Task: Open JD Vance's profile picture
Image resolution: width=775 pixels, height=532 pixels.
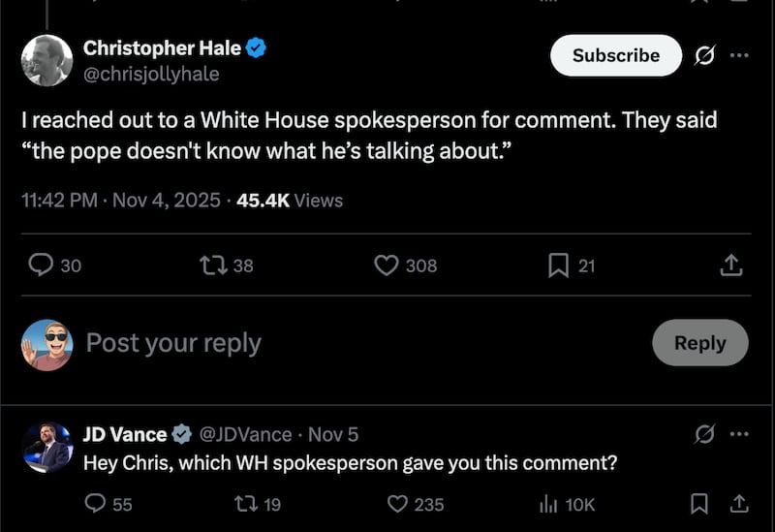Action: pyautogui.click(x=47, y=447)
